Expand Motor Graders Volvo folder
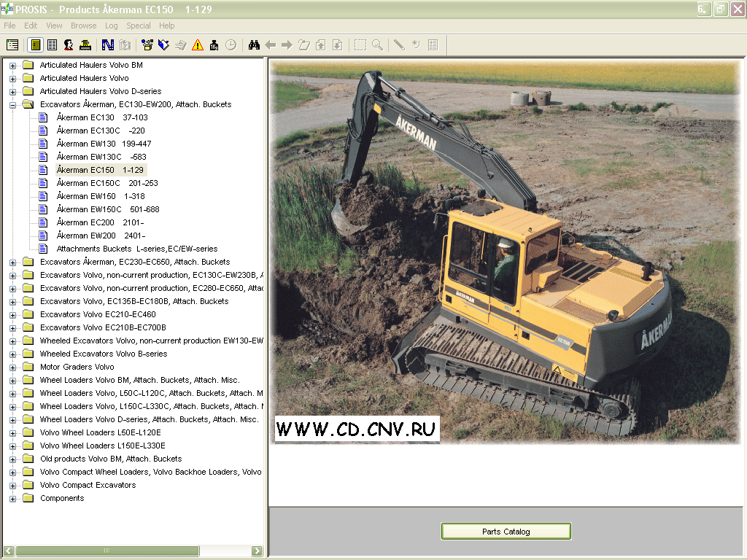This screenshot has width=747, height=560. pyautogui.click(x=13, y=367)
